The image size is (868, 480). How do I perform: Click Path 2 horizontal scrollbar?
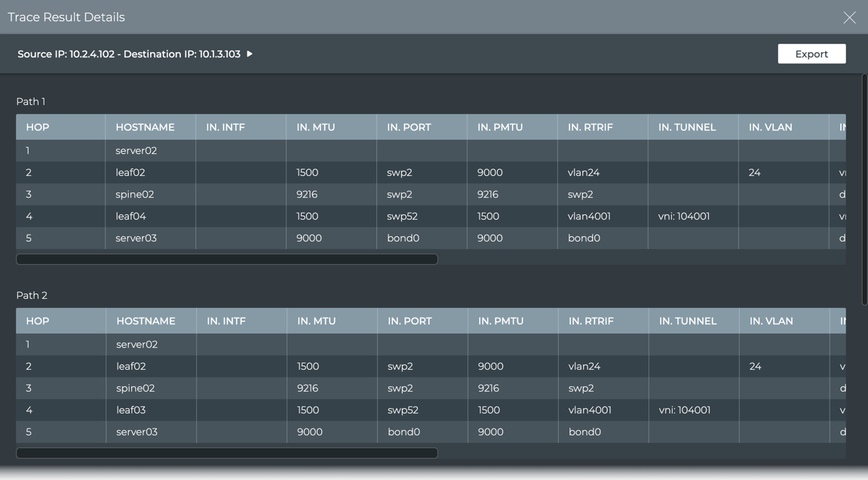[226, 453]
